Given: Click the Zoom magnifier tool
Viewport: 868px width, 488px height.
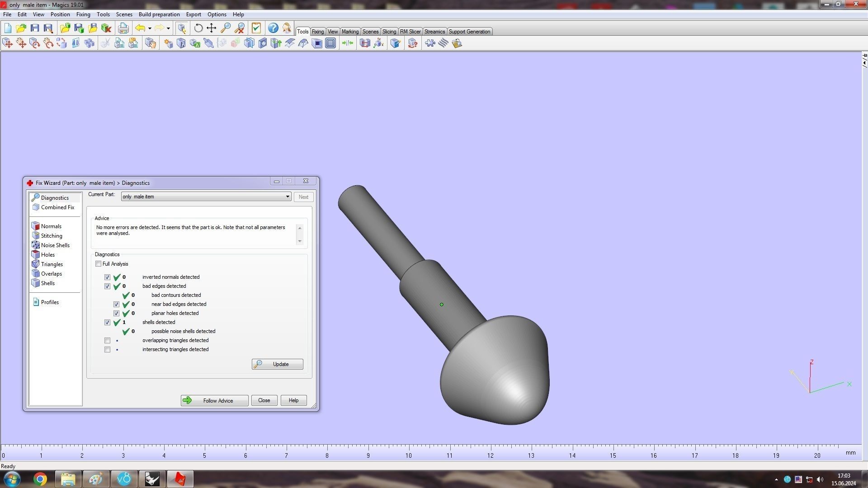Looking at the screenshot, I should pyautogui.click(x=225, y=28).
